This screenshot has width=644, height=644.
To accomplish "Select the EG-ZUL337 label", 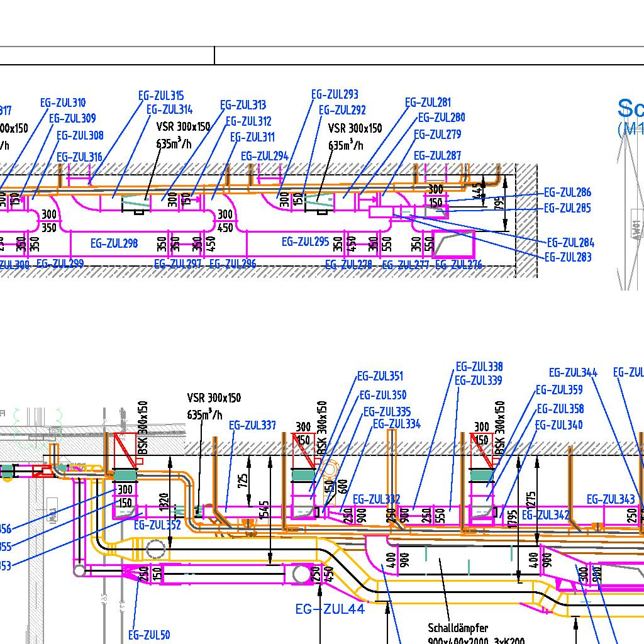I will (252, 425).
